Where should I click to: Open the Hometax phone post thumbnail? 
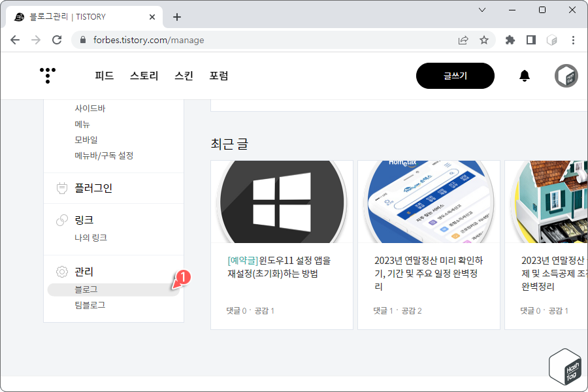[x=429, y=202]
